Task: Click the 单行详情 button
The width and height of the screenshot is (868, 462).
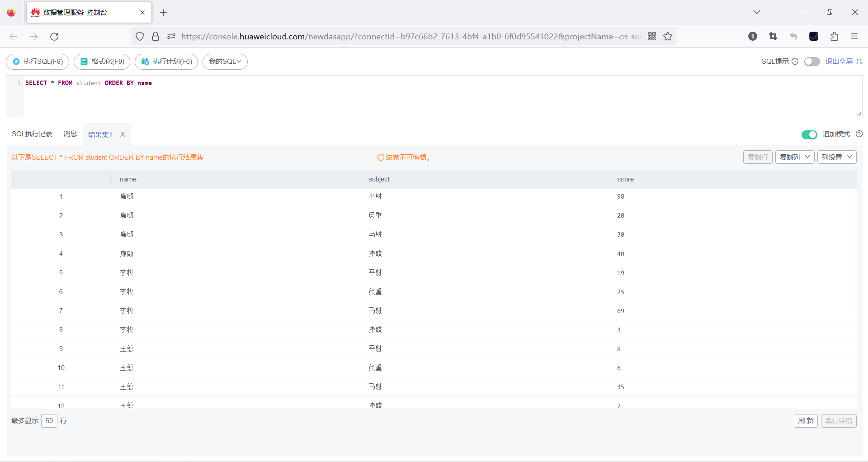Action: point(839,421)
